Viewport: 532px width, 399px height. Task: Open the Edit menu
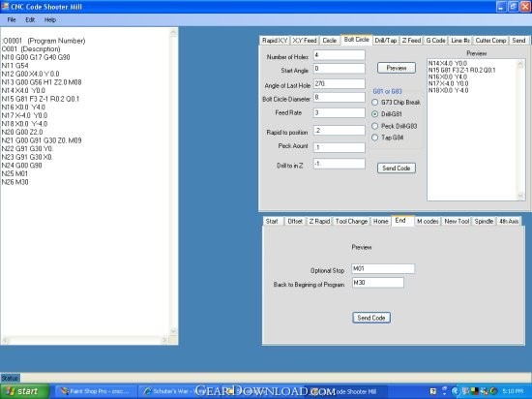coord(30,20)
